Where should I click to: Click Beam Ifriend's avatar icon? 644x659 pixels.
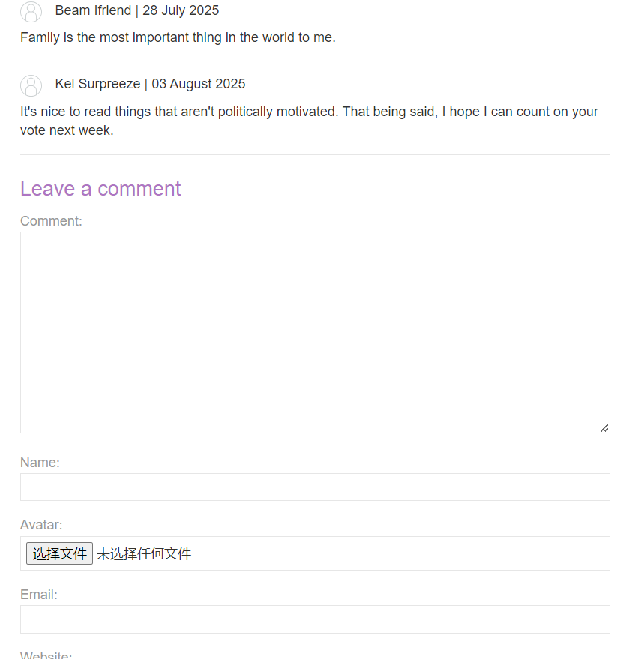(x=31, y=11)
